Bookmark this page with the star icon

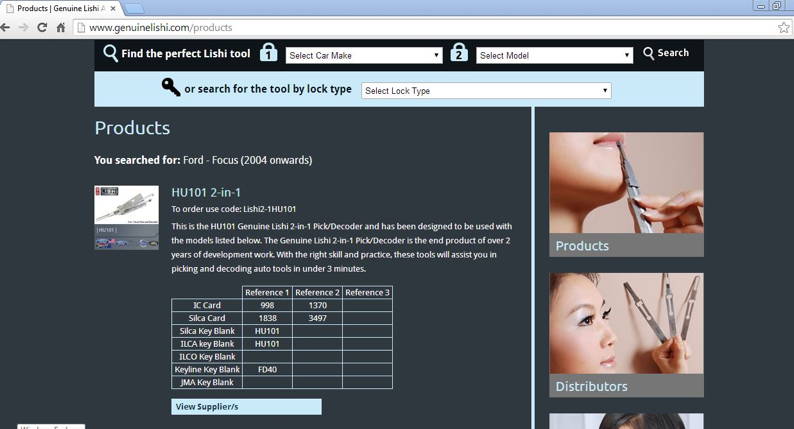784,27
